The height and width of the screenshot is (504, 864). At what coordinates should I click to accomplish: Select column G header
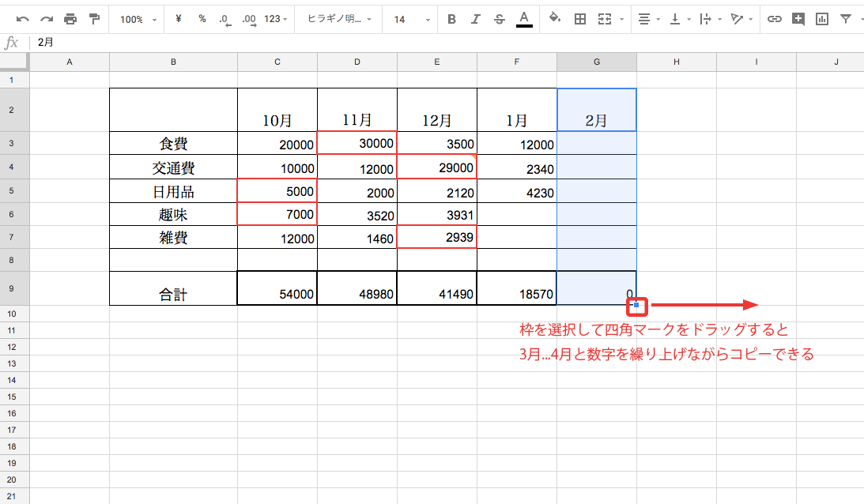[x=596, y=62]
